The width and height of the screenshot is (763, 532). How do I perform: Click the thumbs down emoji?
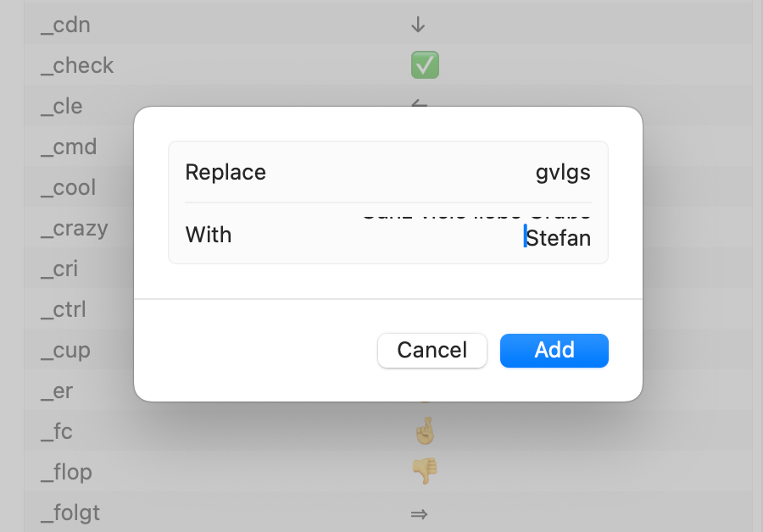pos(425,471)
